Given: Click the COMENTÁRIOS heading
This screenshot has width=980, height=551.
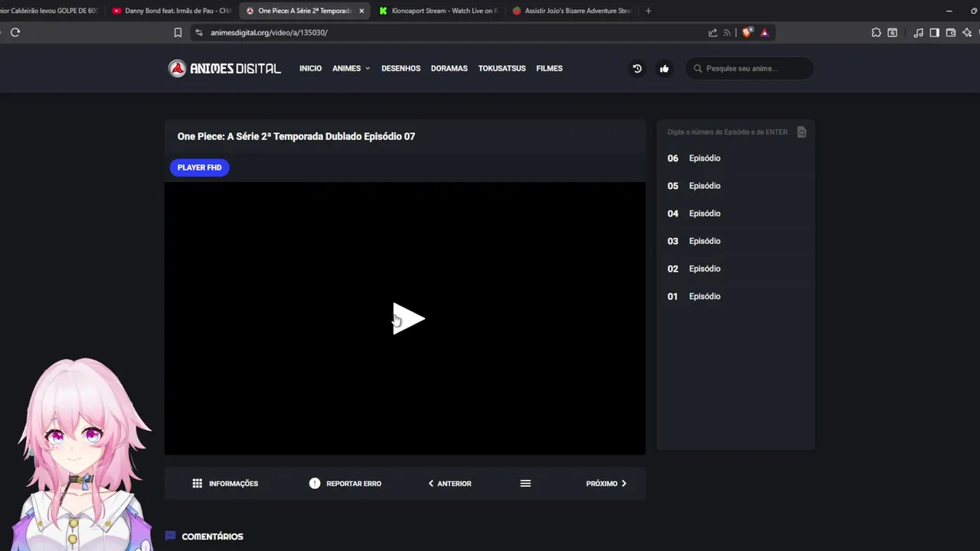Looking at the screenshot, I should pos(212,536).
